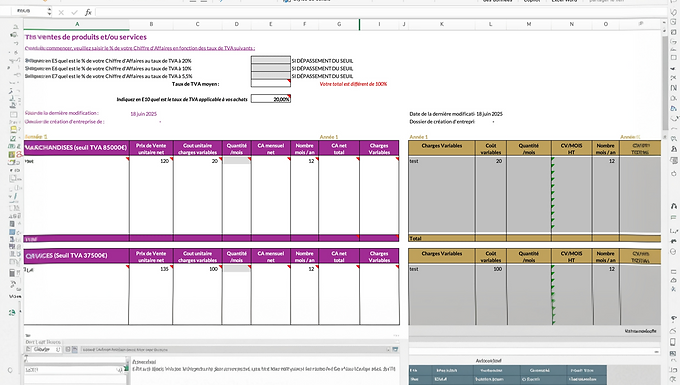Viewport: 680px width, 385px height.
Task: Click the input cell for TVA à 20%
Action: [271, 60]
